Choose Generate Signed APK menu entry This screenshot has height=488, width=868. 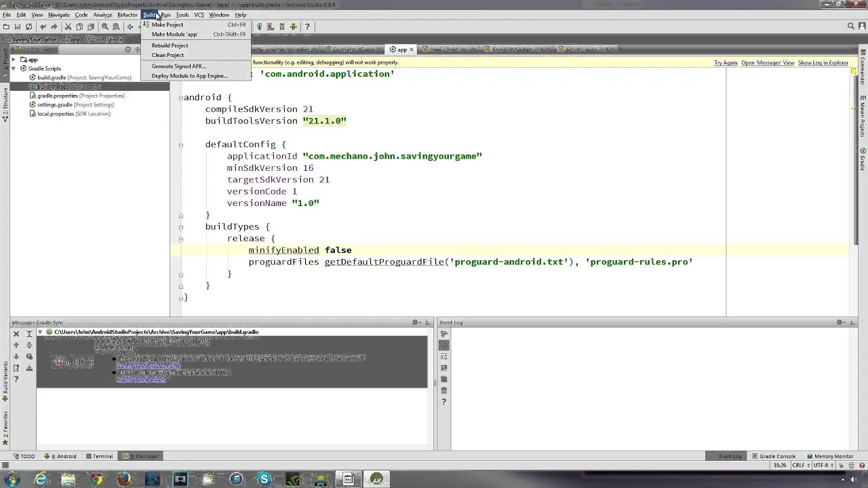[196, 66]
